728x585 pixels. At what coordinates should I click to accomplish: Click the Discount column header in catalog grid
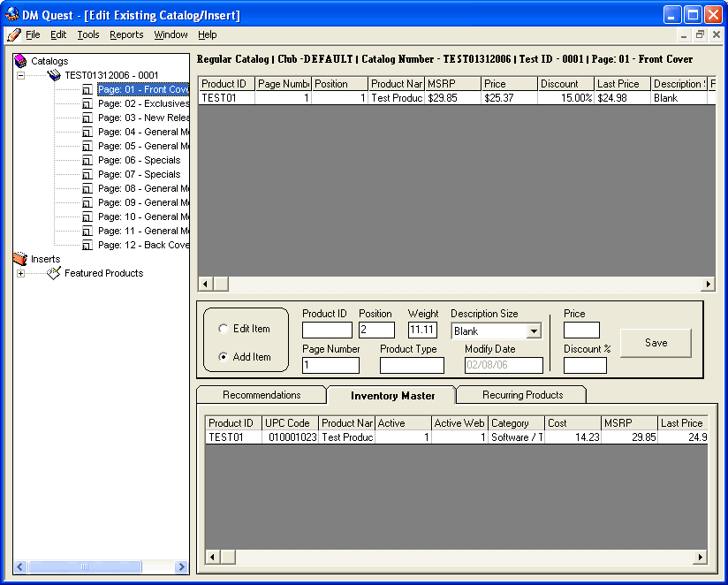point(566,84)
